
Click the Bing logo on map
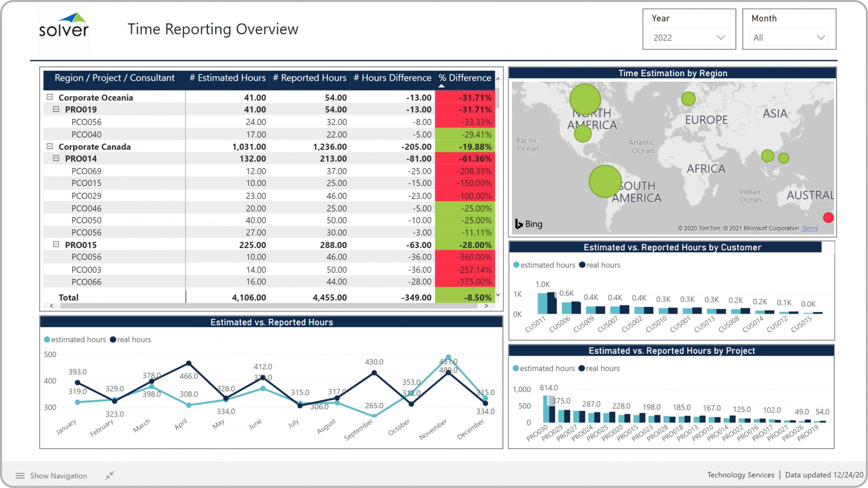click(529, 224)
